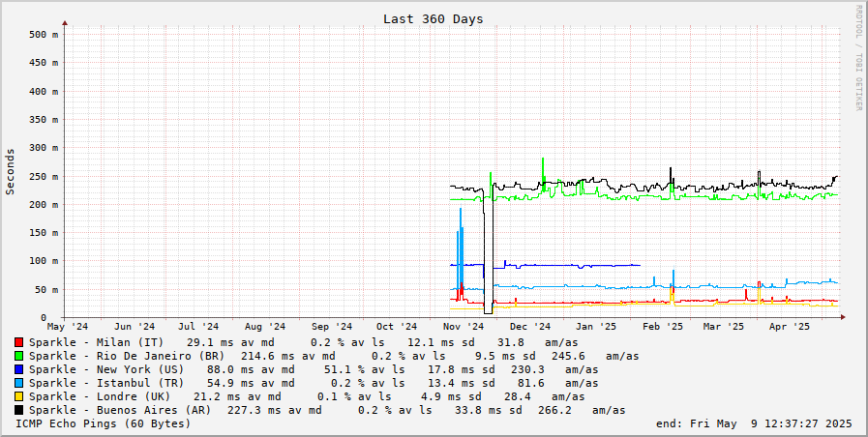
Task: Click the '350 m' y-axis tick label
Action: click(44, 120)
